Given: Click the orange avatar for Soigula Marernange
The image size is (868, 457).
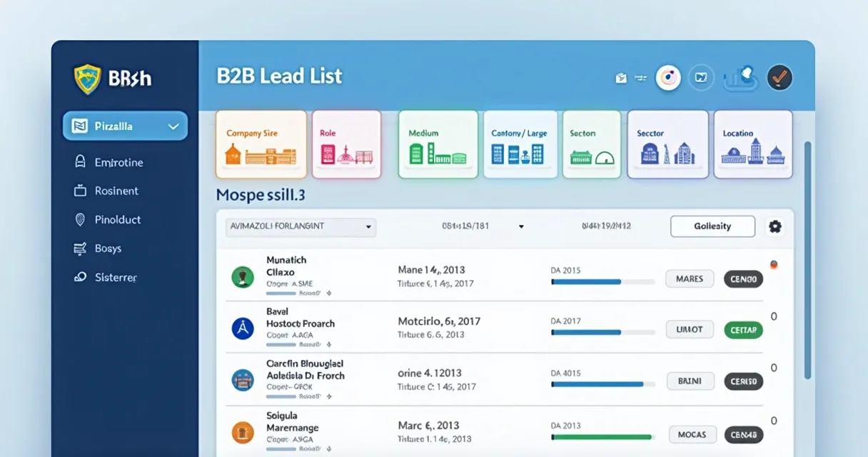Looking at the screenshot, I should coord(243,432).
